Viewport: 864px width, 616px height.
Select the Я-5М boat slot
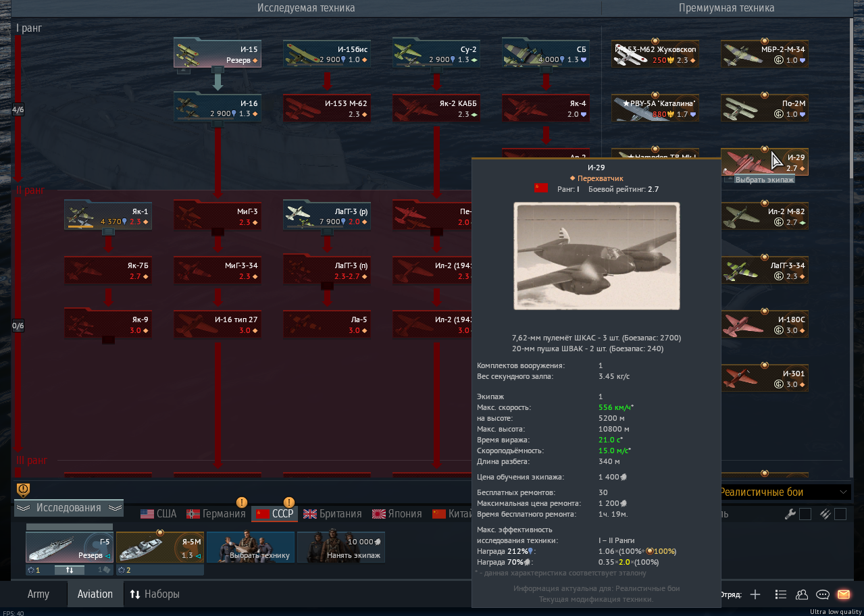point(160,547)
